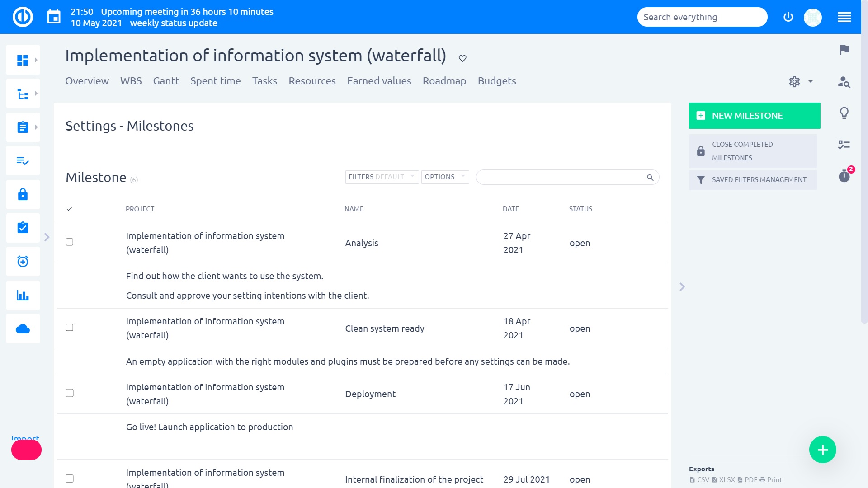868x488 pixels.
Task: Open the cloud icon in left sidebar
Action: point(23,329)
